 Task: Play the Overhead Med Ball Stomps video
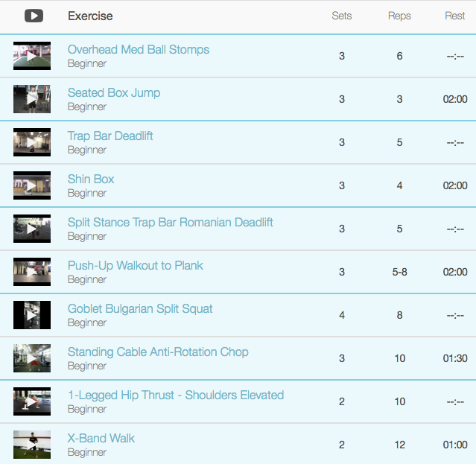tap(32, 56)
